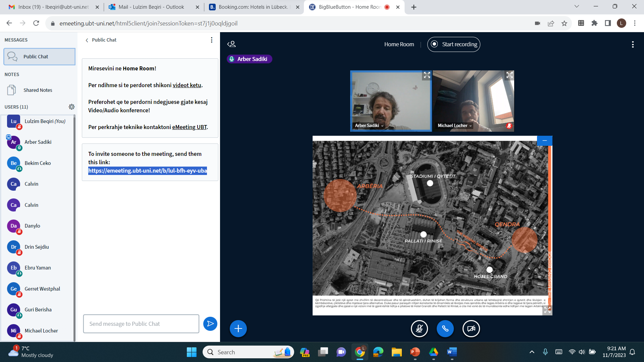Open the Public Chat options menu

click(212, 40)
